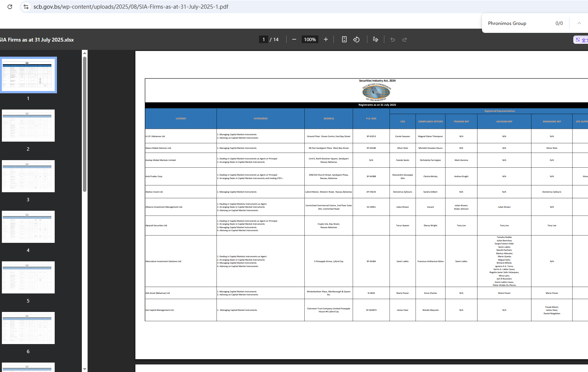
Task: Click licensee ActivTrades Corp.
Action: click(x=154, y=176)
